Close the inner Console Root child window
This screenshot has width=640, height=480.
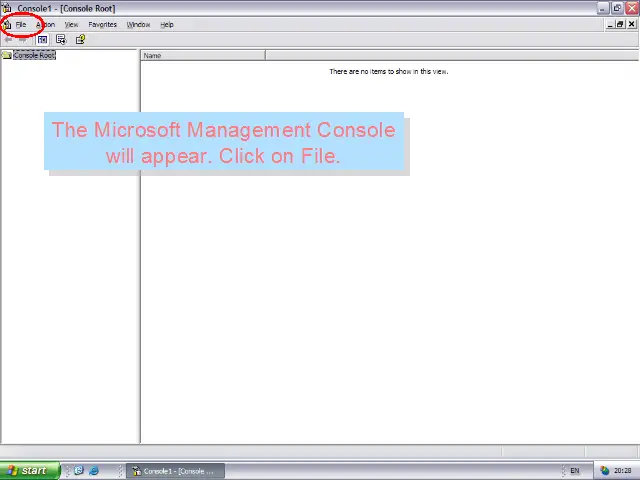point(631,24)
